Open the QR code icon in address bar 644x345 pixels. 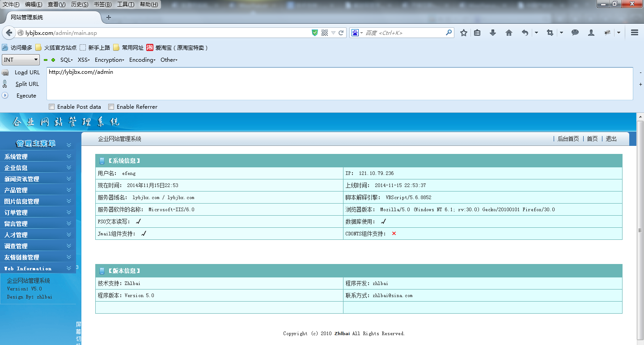(x=325, y=33)
